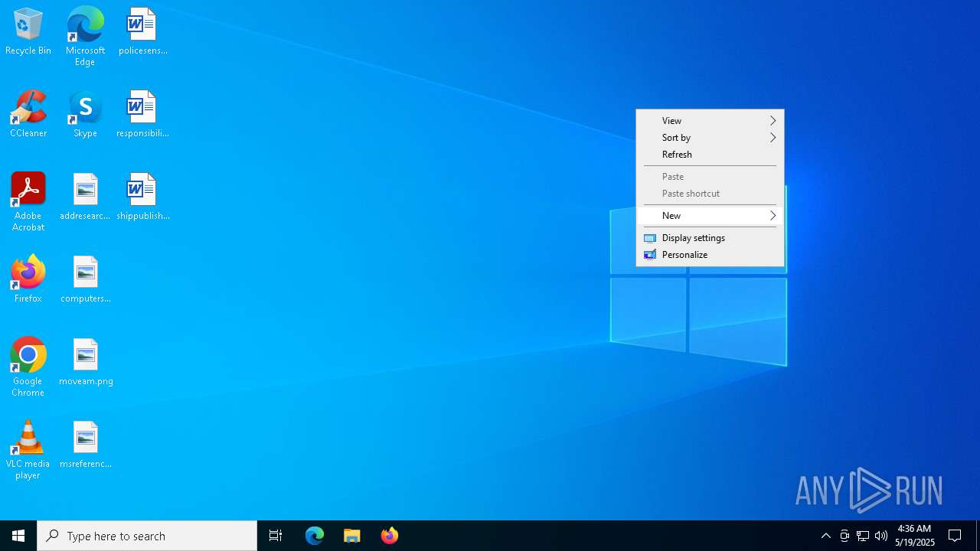Click the Show desktop strip

pos(978,536)
